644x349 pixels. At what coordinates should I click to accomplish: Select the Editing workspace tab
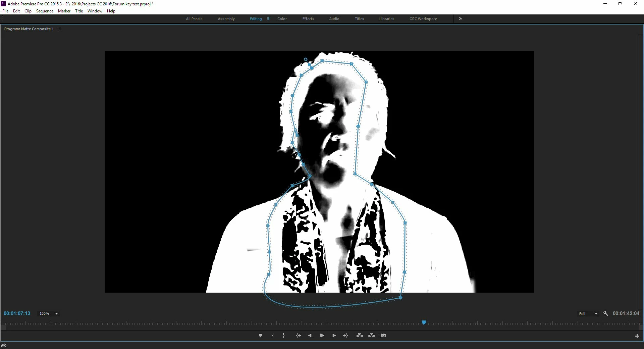(256, 19)
